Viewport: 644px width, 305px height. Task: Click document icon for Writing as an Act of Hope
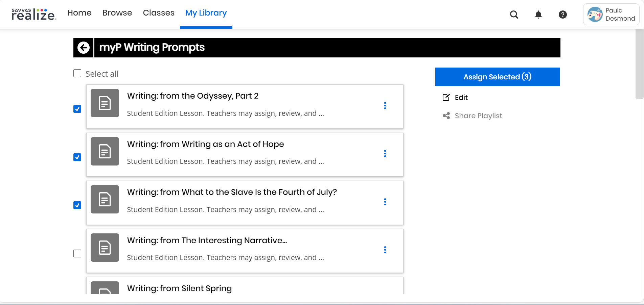pyautogui.click(x=105, y=151)
